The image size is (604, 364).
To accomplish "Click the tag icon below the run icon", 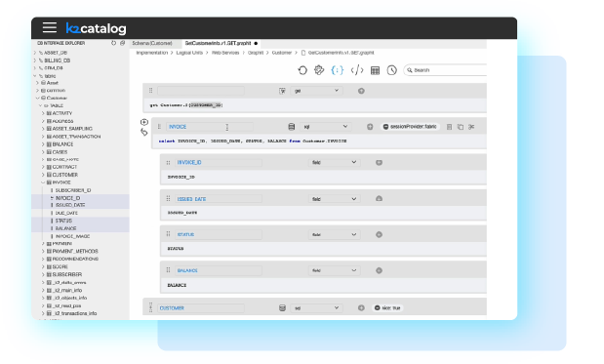I will 144,132.
